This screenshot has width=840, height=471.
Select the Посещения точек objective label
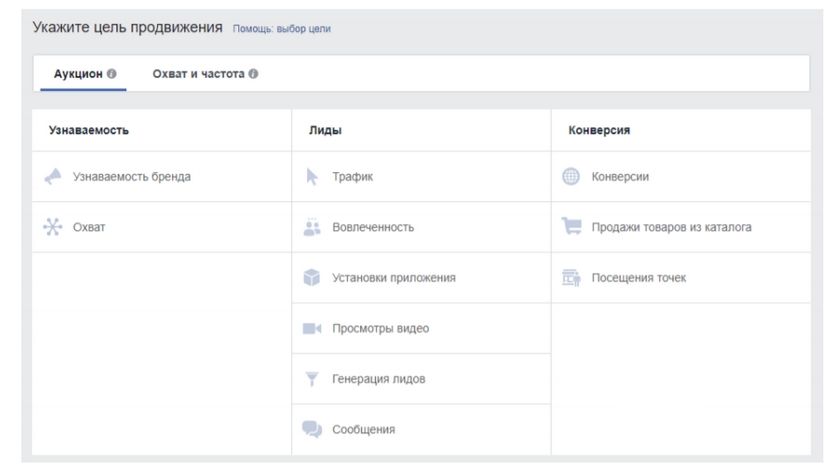639,278
